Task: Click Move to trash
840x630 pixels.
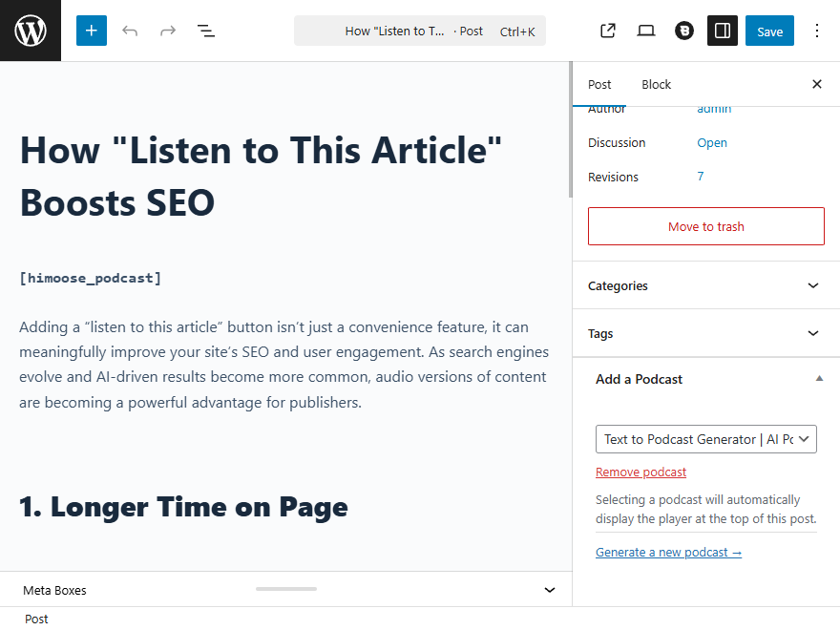Action: 705,226
